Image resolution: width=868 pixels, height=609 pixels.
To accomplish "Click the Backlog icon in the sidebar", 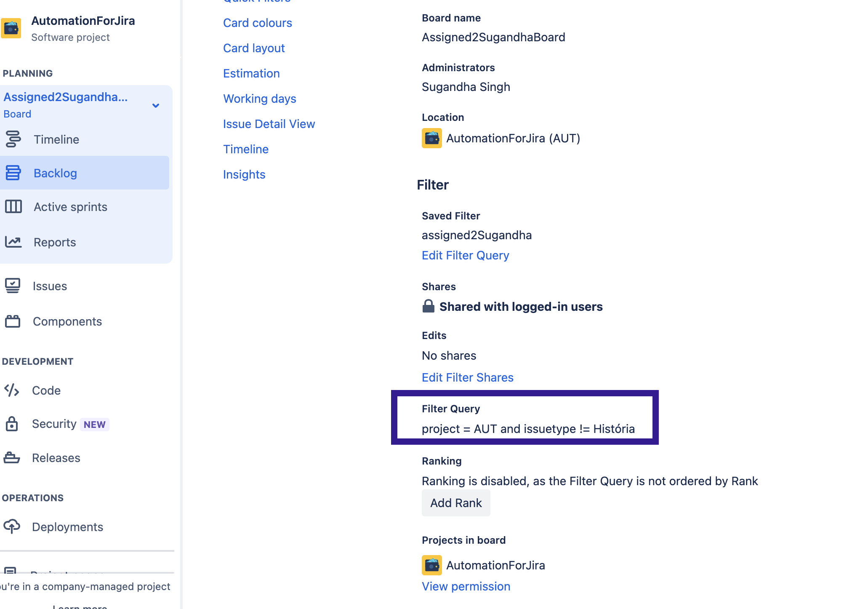I will (x=13, y=173).
